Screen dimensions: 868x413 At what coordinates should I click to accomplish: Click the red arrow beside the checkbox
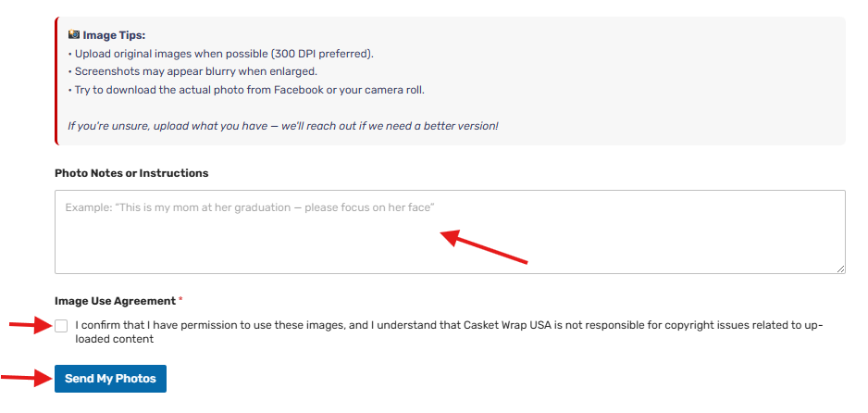pos(30,325)
